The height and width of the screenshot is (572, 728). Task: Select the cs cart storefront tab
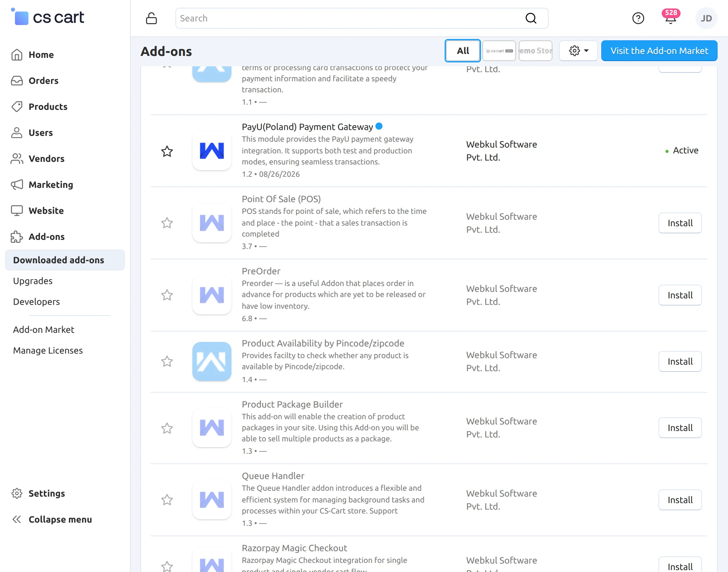[499, 51]
